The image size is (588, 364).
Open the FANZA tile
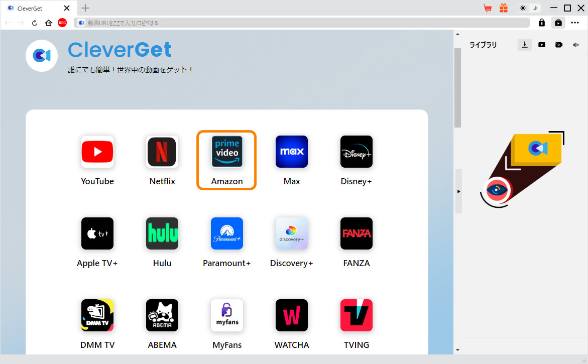[x=356, y=233]
